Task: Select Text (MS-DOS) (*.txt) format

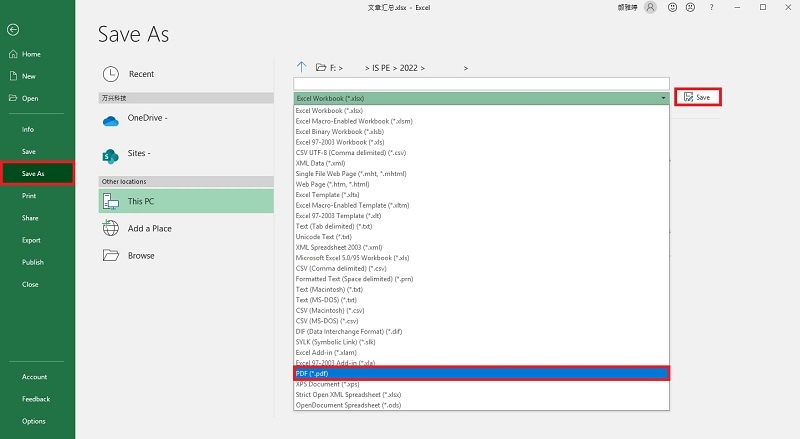Action: pos(481,300)
